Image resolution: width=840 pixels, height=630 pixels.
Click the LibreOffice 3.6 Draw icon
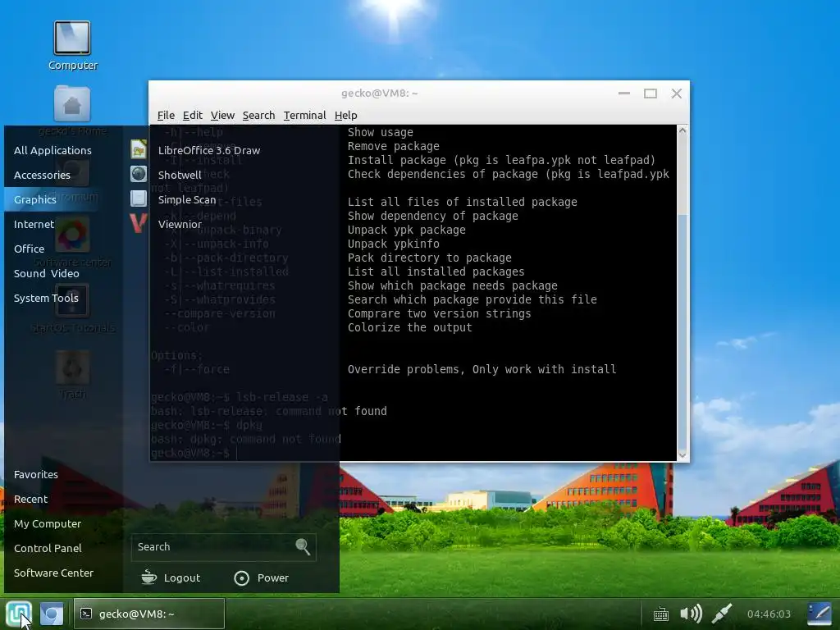coord(138,149)
